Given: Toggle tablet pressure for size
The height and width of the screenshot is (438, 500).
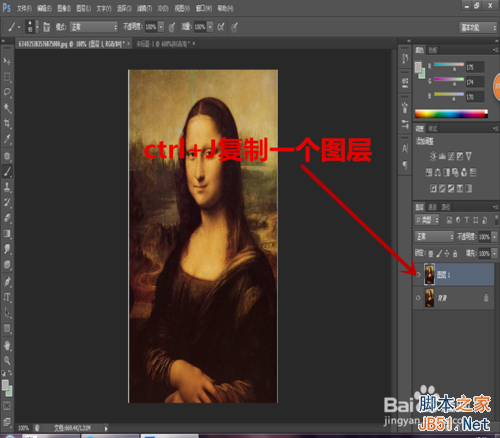Looking at the screenshot, I should point(235,27).
